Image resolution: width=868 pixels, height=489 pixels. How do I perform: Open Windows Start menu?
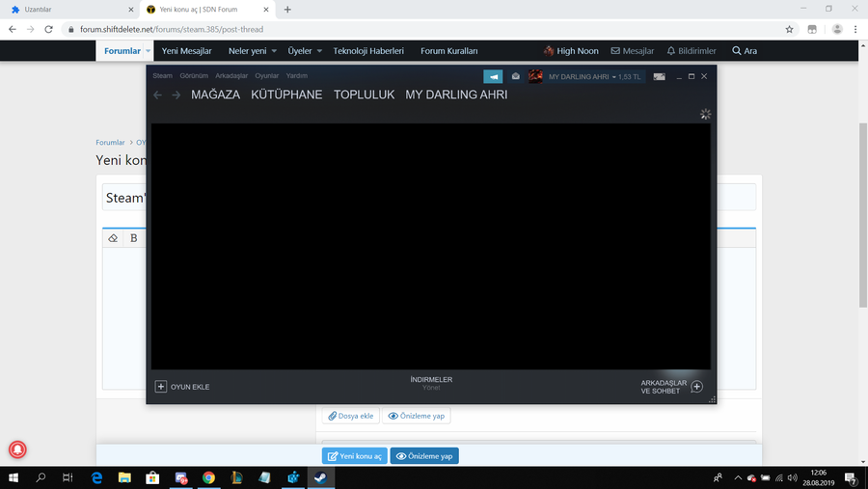coord(14,477)
